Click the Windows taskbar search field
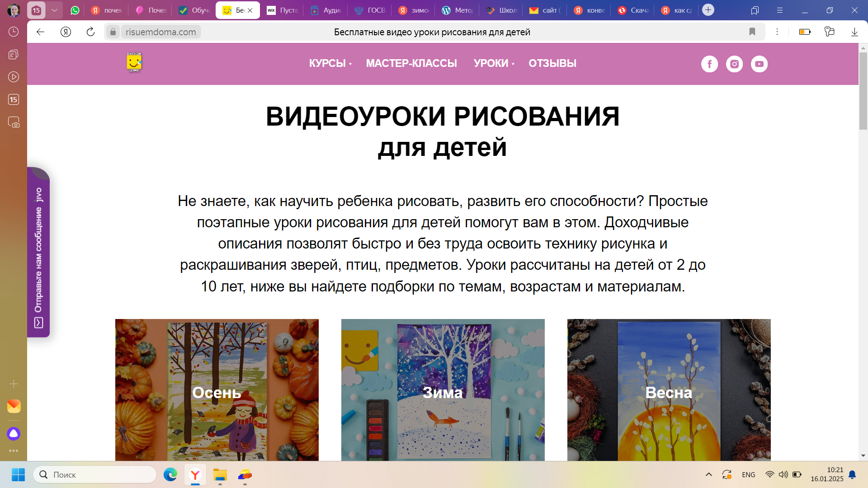Image resolution: width=868 pixels, height=488 pixels. (95, 474)
